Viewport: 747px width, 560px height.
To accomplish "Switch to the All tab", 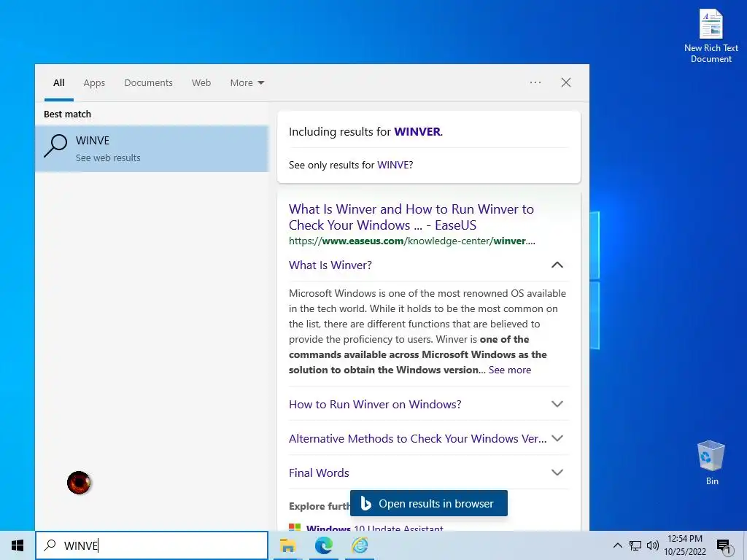I will tap(58, 83).
